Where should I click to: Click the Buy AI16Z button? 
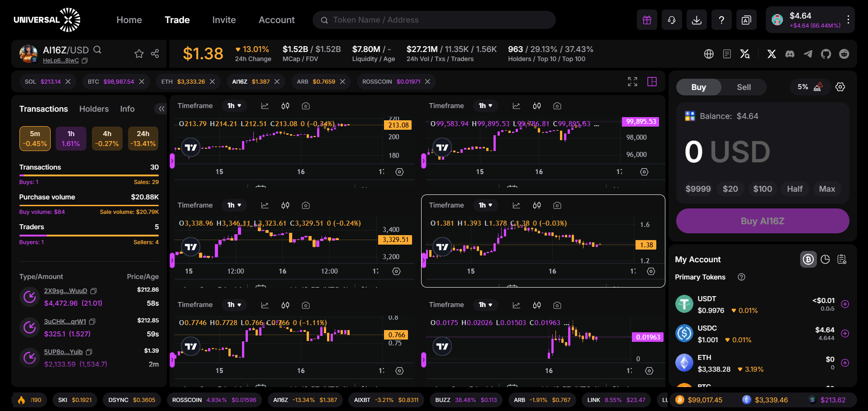(762, 221)
